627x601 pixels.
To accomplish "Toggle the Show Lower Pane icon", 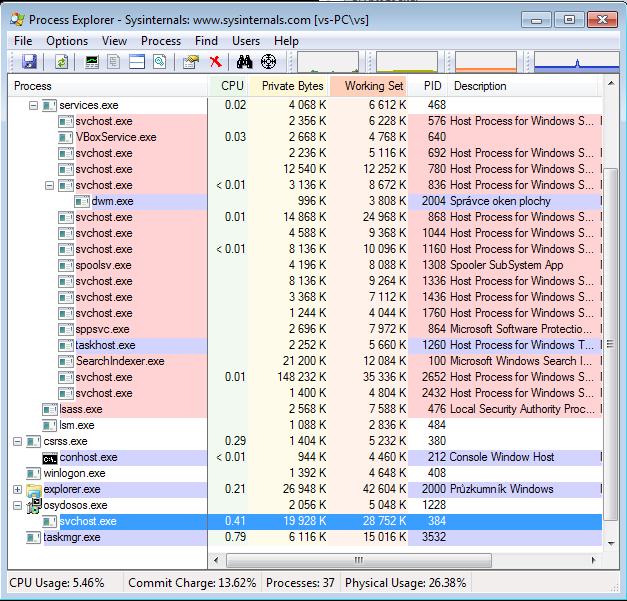I will 137,62.
